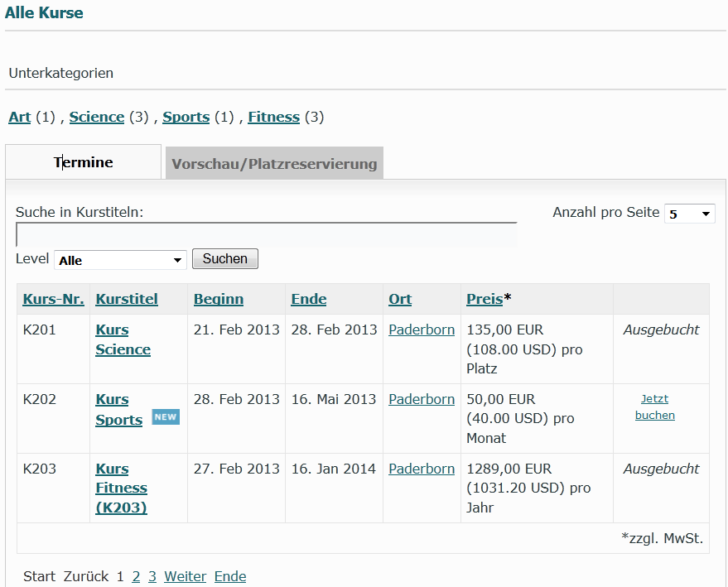Jump to last page via Ende

click(x=230, y=576)
